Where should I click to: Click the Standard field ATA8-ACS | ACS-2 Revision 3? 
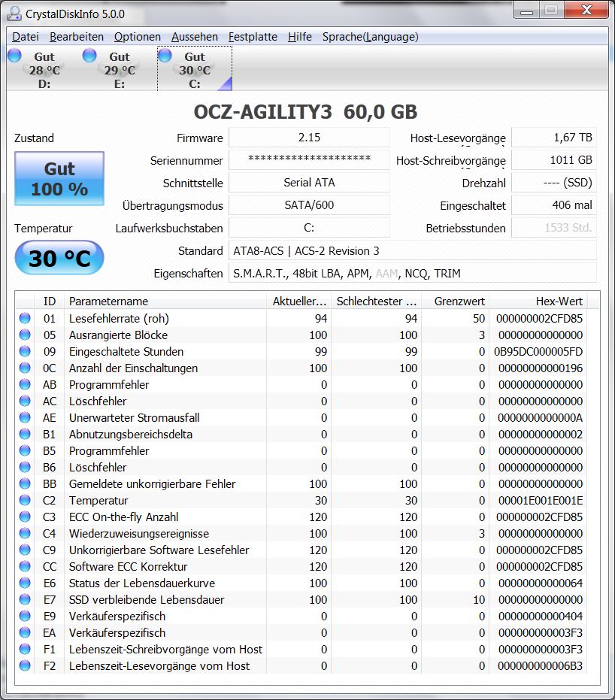[x=412, y=250]
